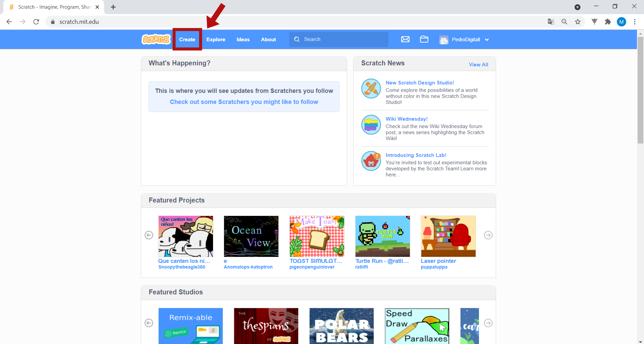The width and height of the screenshot is (644, 344).
Task: Click View All Scratch News
Action: 478,64
